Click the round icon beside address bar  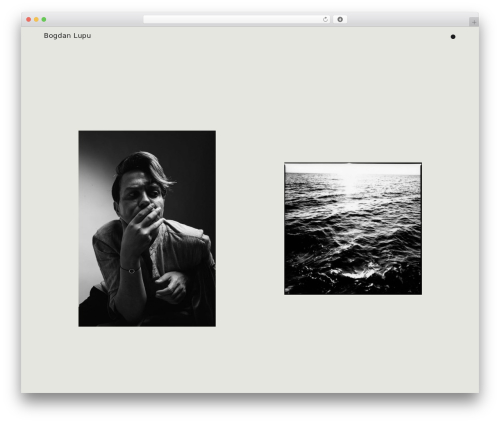(x=340, y=19)
